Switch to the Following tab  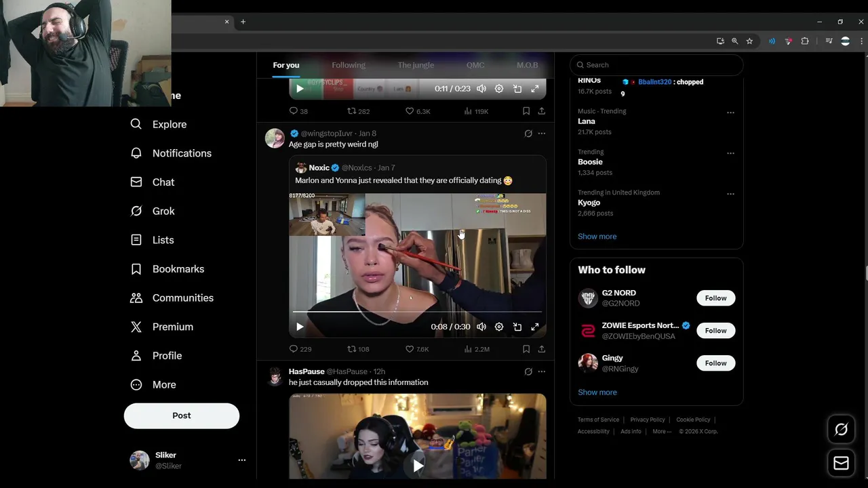[349, 65]
